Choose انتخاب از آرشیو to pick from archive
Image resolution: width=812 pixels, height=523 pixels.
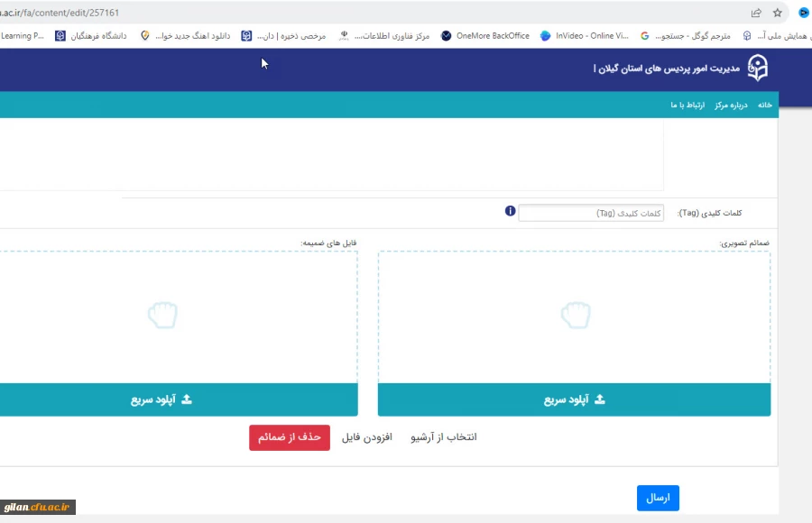[443, 436]
